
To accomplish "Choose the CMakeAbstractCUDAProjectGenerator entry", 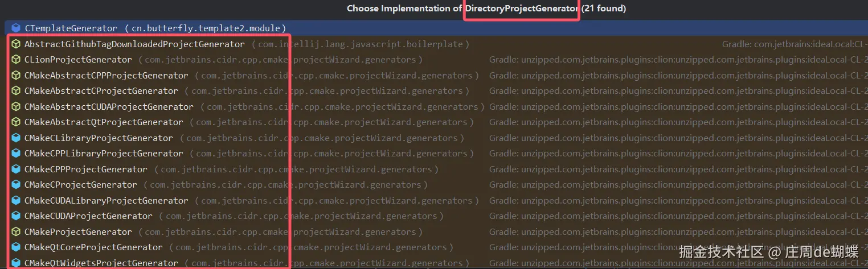I will tap(109, 106).
